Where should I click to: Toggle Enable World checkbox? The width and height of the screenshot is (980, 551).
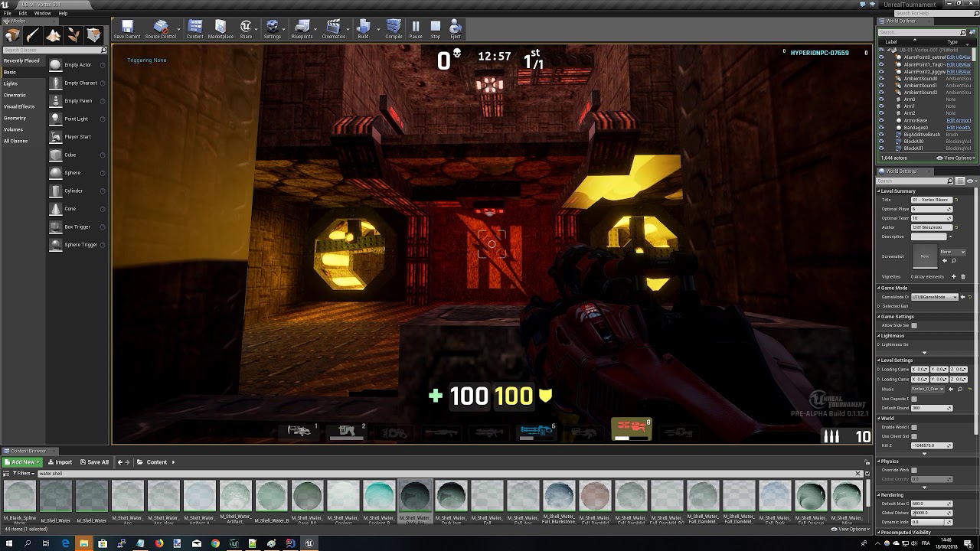pos(914,427)
